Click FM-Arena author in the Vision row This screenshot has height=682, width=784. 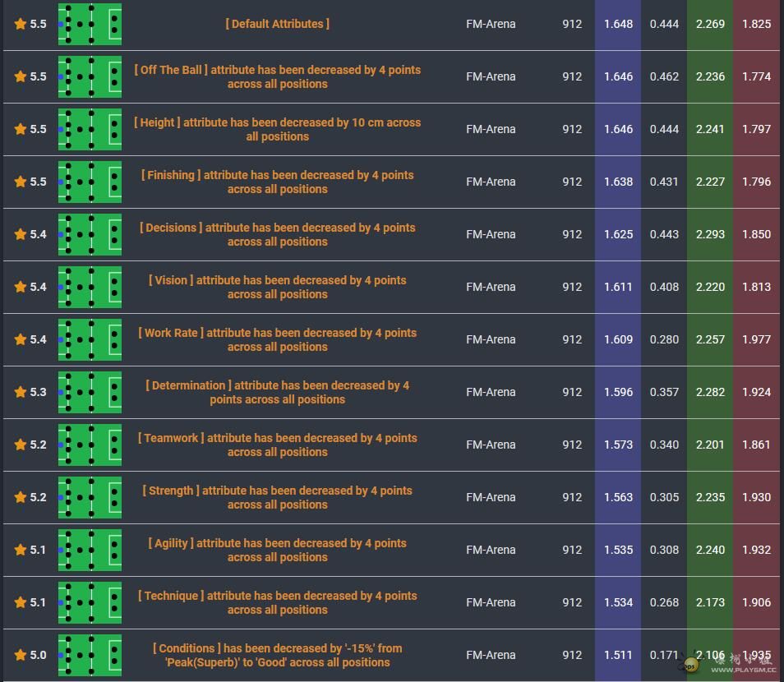491,287
